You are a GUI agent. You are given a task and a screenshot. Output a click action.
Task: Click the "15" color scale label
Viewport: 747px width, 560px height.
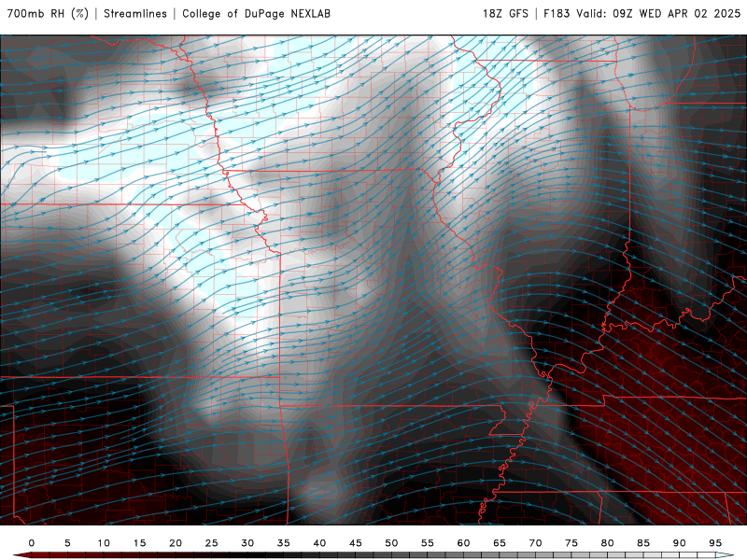(x=139, y=543)
